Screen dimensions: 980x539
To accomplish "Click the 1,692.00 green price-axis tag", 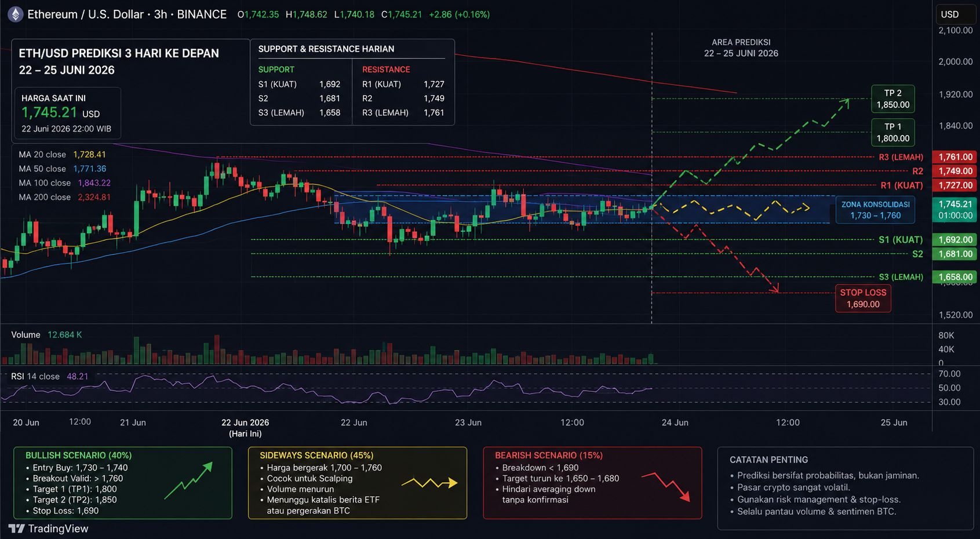I will coord(955,239).
